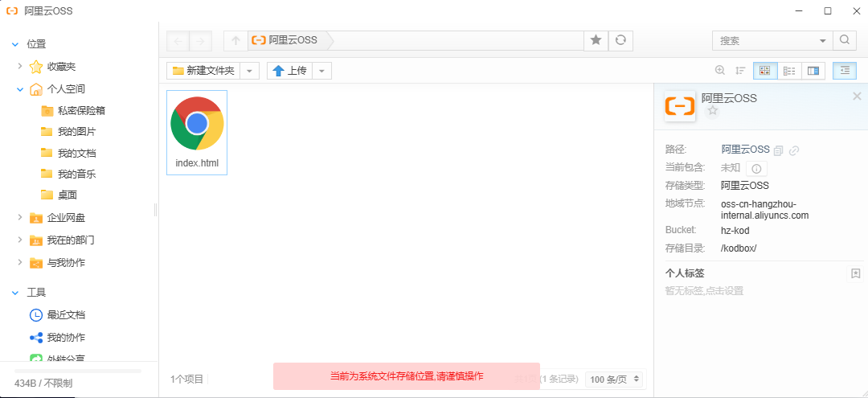Collapse the 位置 section
The height and width of the screenshot is (398, 868).
click(x=15, y=44)
